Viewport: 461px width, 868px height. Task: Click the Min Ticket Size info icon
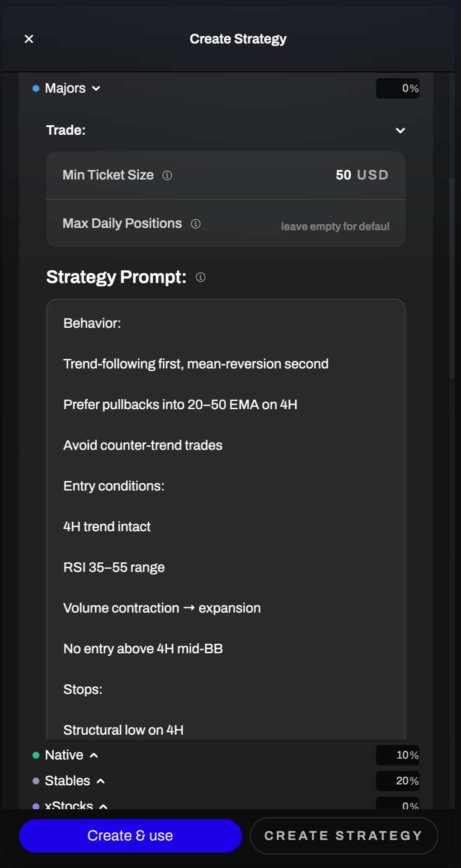167,175
